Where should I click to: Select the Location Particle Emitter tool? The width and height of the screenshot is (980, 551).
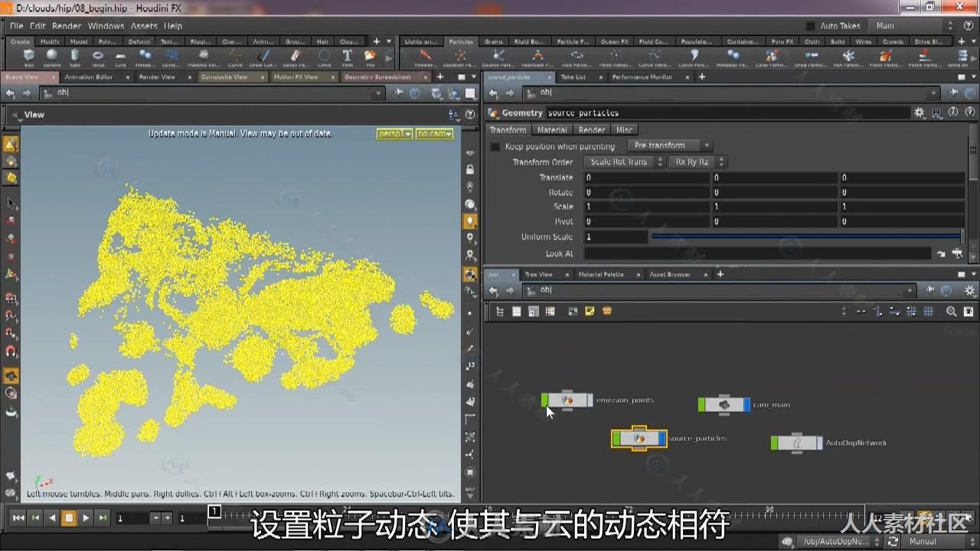click(461, 57)
